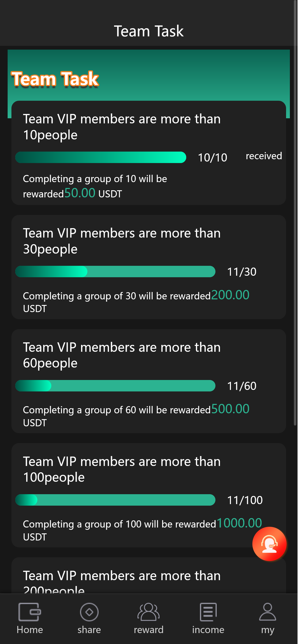Click the received status for 10 people task
This screenshot has height=644, width=298.
click(264, 156)
